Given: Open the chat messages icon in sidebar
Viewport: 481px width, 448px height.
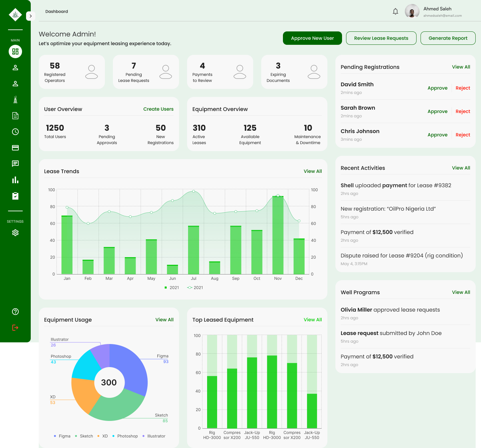Looking at the screenshot, I should pyautogui.click(x=15, y=163).
